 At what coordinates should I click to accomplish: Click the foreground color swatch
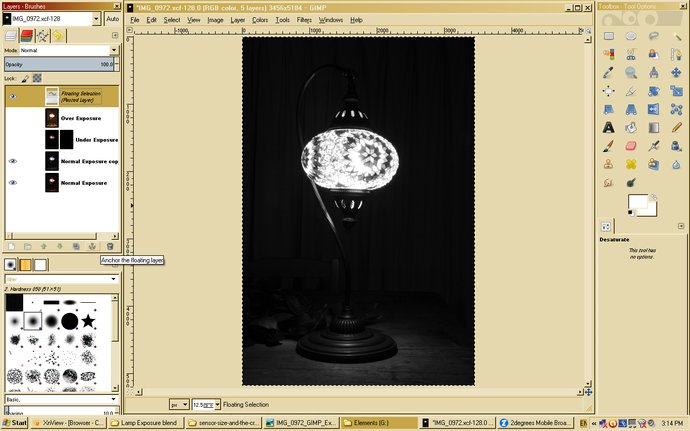[637, 203]
